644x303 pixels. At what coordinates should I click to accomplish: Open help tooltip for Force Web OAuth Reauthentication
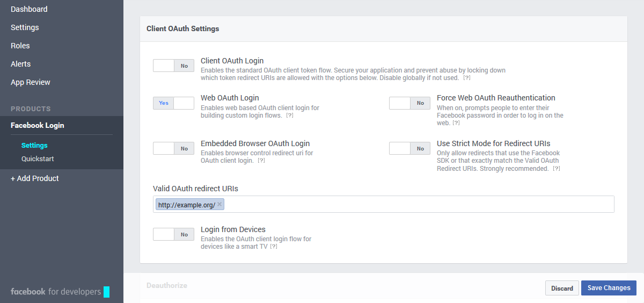tap(456, 123)
